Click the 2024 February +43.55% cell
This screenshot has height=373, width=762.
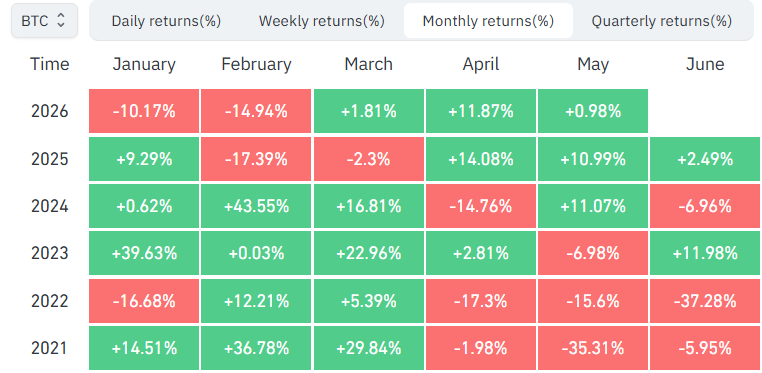(256, 206)
